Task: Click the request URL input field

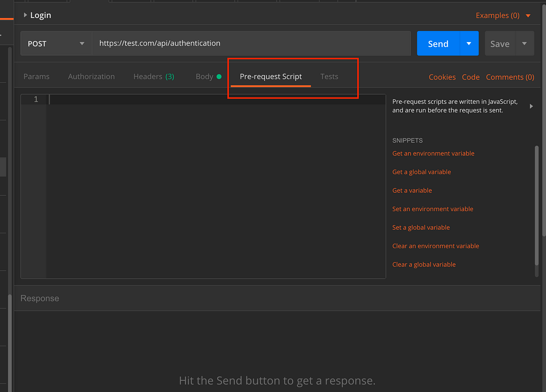Action: tap(251, 43)
